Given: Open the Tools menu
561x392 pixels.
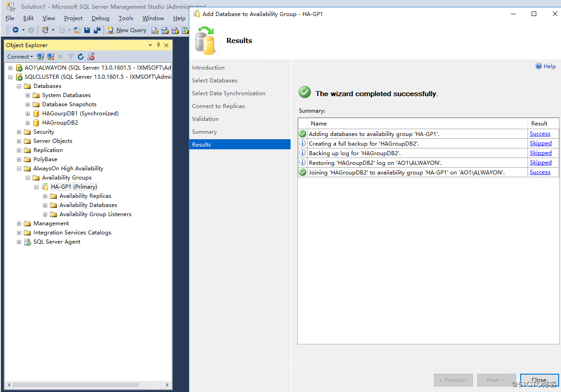Looking at the screenshot, I should (126, 18).
